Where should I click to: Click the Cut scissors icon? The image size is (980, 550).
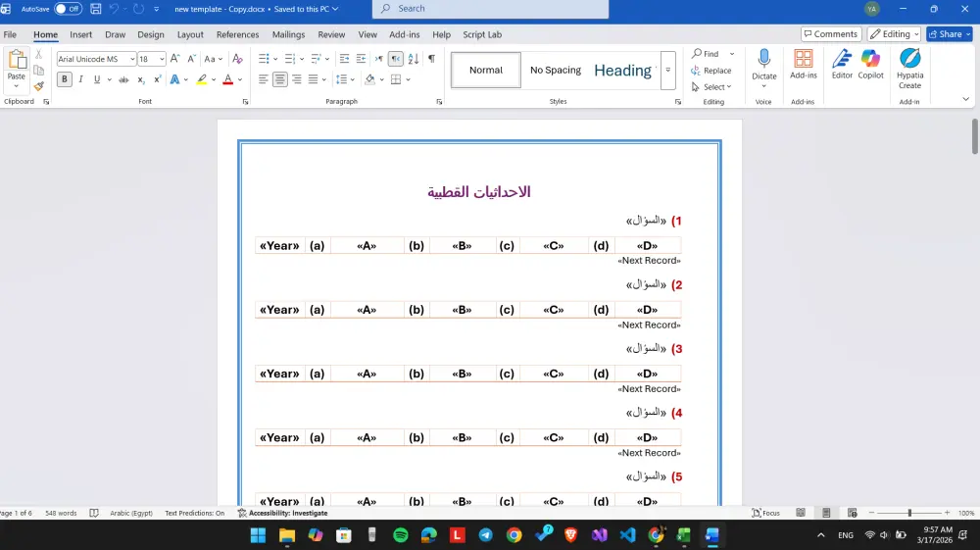click(39, 54)
